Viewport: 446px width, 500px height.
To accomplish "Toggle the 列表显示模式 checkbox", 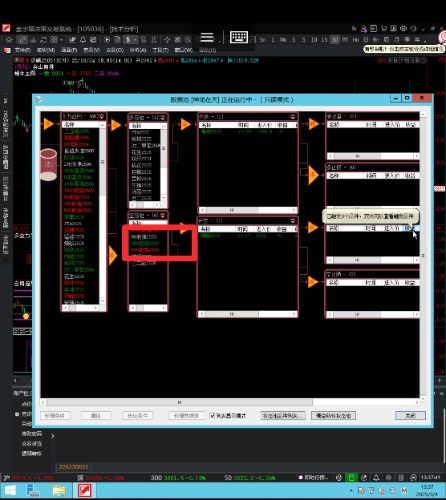I will click(212, 415).
